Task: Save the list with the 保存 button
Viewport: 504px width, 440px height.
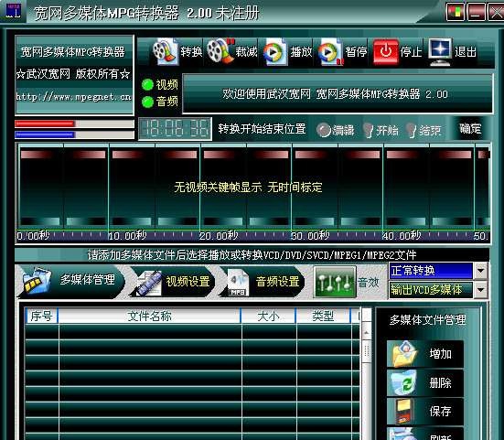Action: (x=425, y=411)
